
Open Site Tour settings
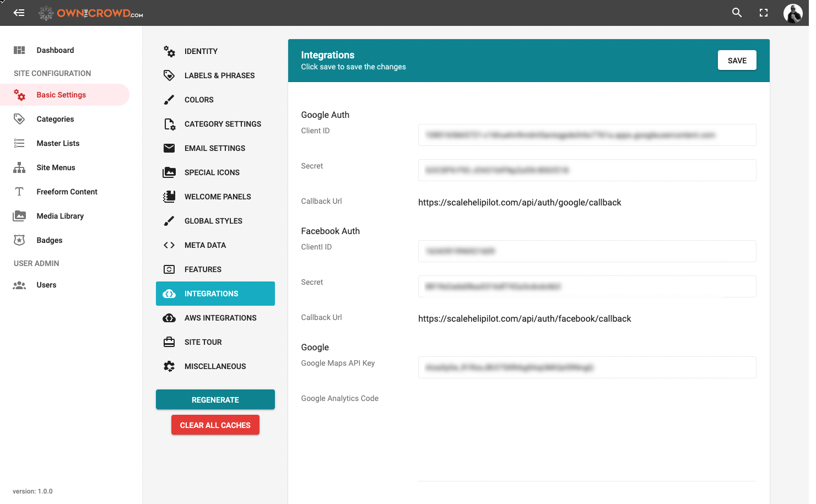click(x=203, y=342)
